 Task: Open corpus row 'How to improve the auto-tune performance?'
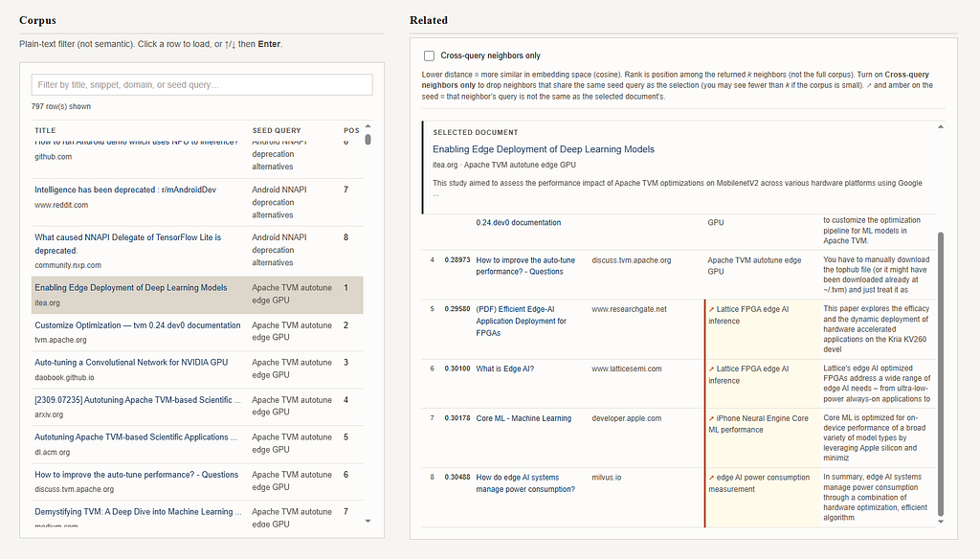197,481
